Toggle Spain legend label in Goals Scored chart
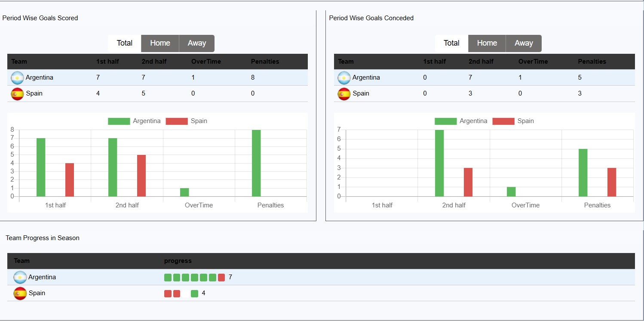 199,121
